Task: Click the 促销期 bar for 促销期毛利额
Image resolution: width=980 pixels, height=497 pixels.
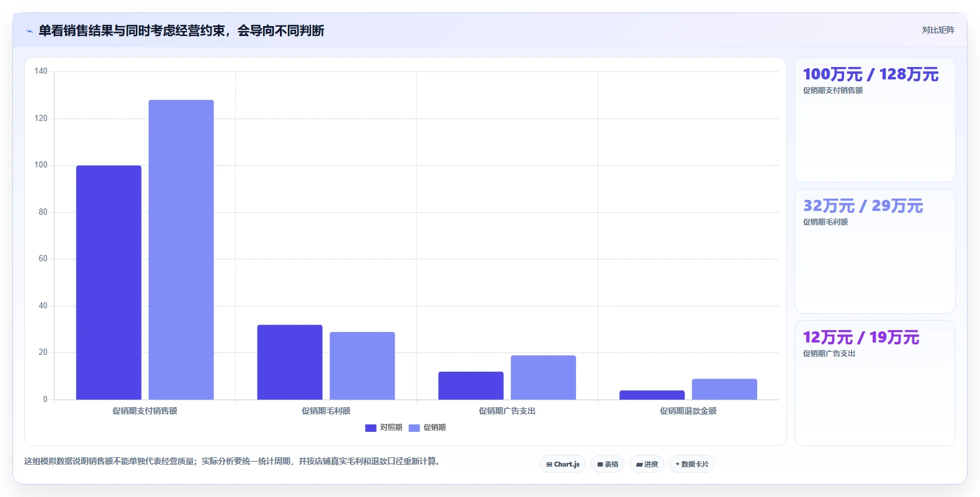Action: coord(362,366)
